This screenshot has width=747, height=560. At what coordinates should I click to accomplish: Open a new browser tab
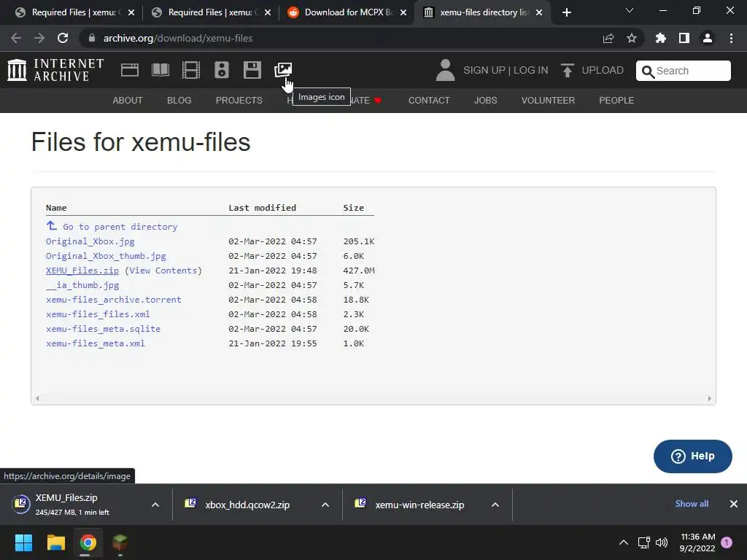pos(566,12)
